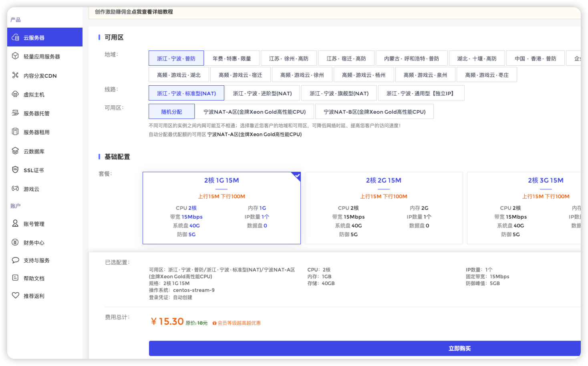Viewport: 588px width, 366px height.
Task: Click 会员等级越高越优惠 link
Action: [x=239, y=323]
